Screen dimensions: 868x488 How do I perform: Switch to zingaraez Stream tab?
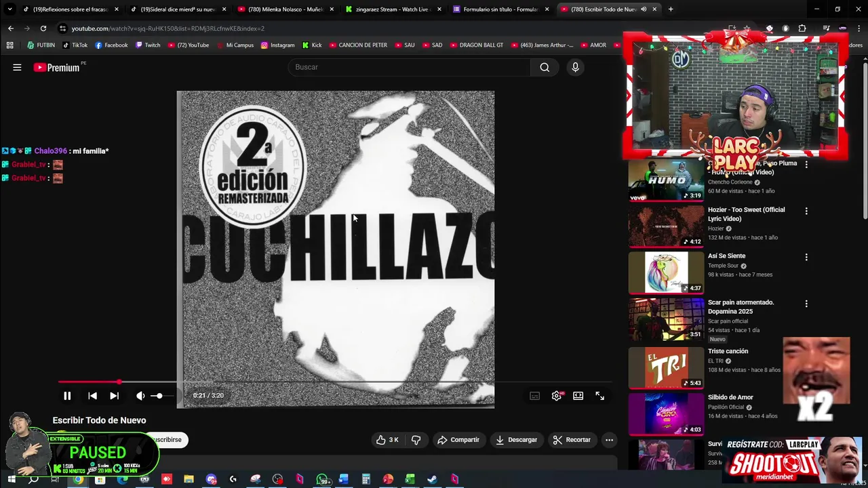(393, 9)
